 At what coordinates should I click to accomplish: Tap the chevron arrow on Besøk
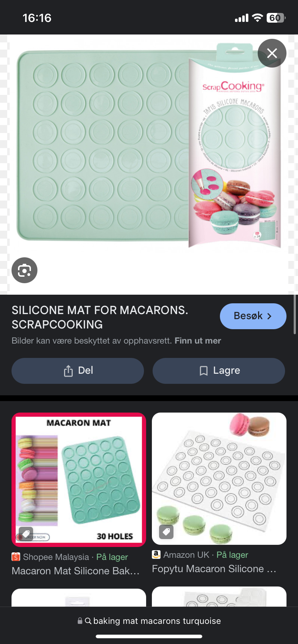(x=269, y=316)
